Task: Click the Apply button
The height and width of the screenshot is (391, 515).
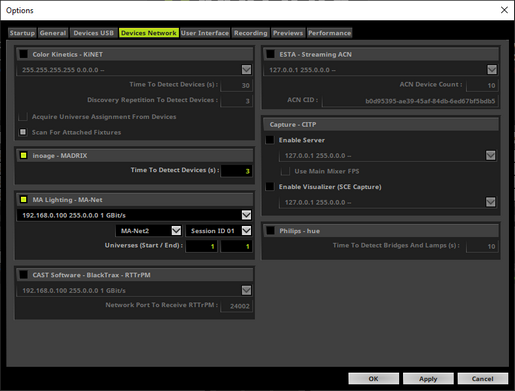Action: pos(428,379)
